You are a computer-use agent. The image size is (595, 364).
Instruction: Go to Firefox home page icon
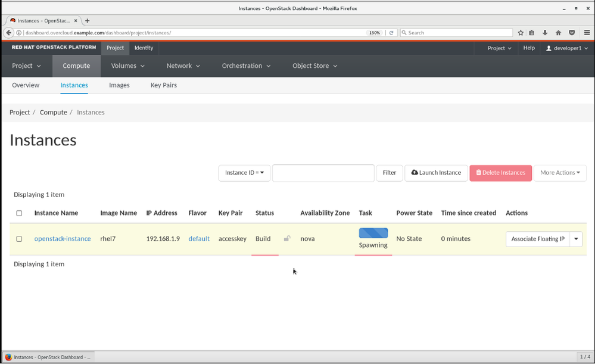(x=558, y=33)
